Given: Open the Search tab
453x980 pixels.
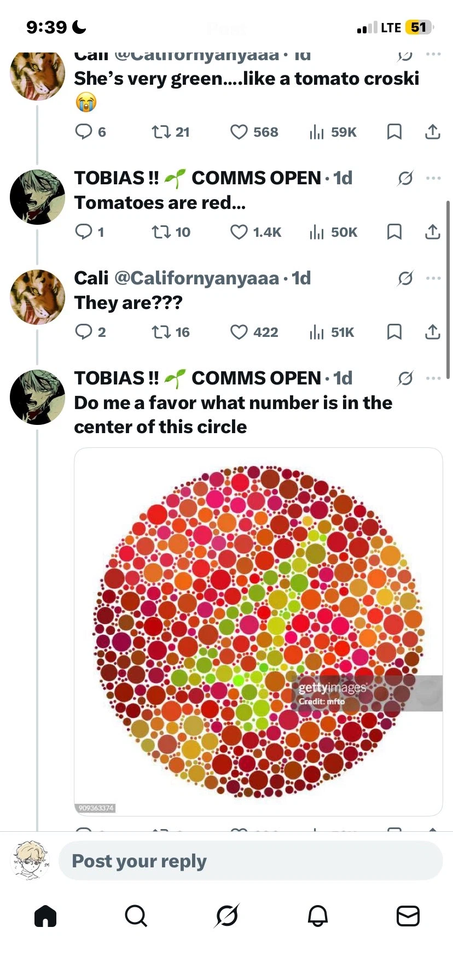Looking at the screenshot, I should (136, 915).
